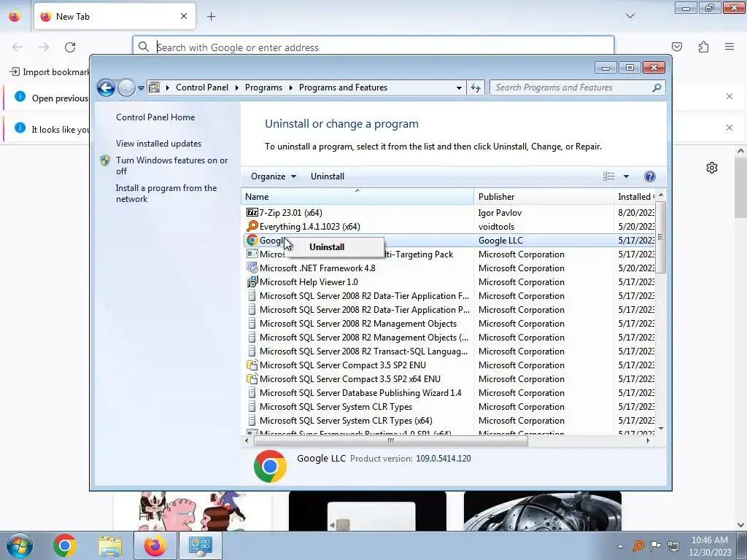Show hidden tray icons arrow
The width and height of the screenshot is (747, 560).
(x=620, y=546)
